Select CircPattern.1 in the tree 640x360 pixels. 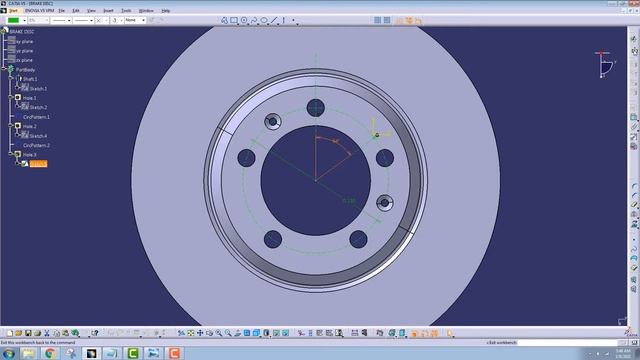click(x=36, y=117)
